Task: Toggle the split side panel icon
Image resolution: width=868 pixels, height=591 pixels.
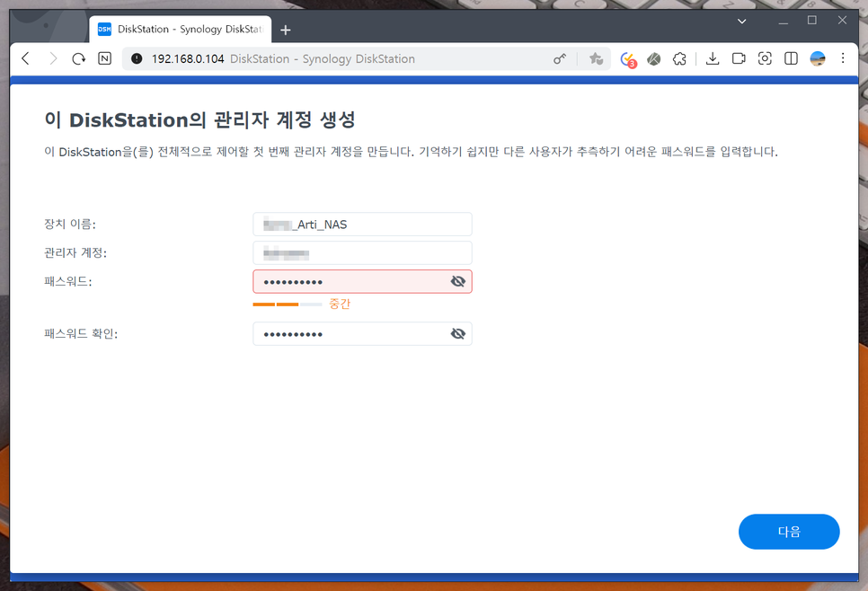Action: coord(791,58)
